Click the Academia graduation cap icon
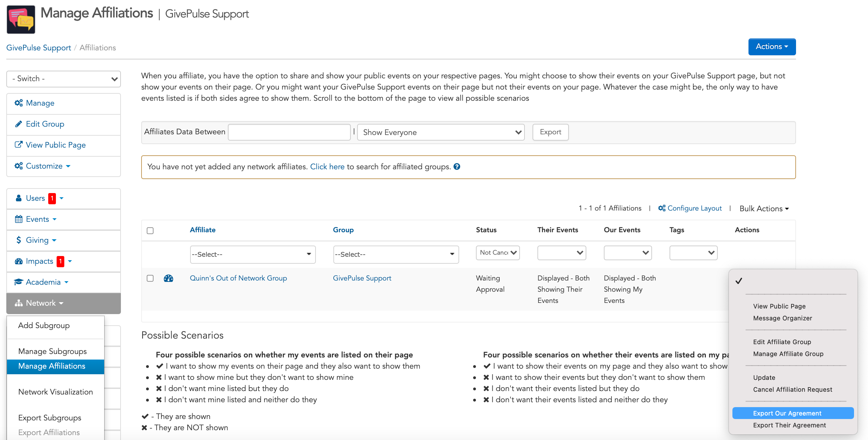 (x=19, y=282)
